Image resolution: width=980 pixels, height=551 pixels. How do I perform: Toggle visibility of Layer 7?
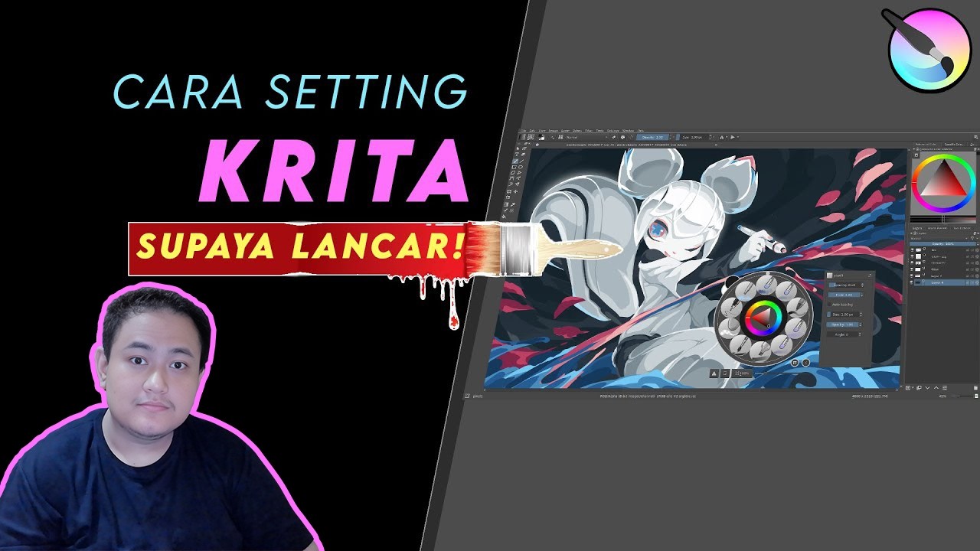[x=912, y=275]
